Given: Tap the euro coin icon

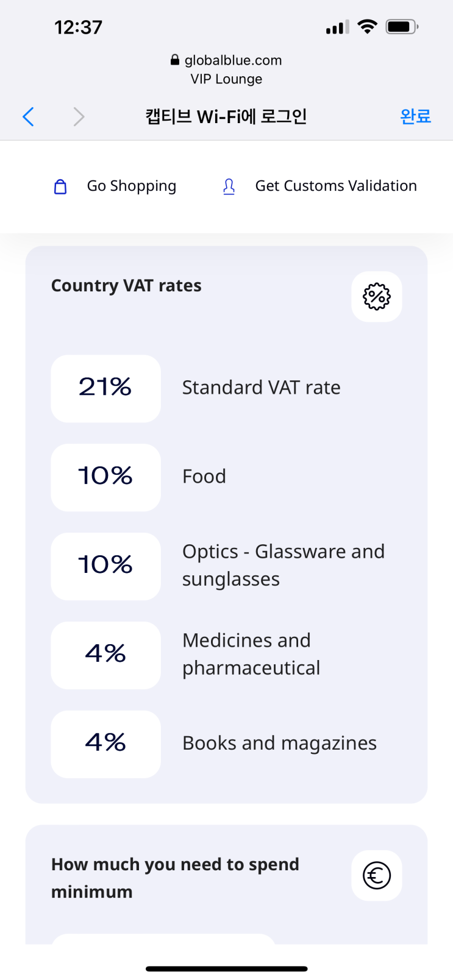Looking at the screenshot, I should tap(376, 875).
